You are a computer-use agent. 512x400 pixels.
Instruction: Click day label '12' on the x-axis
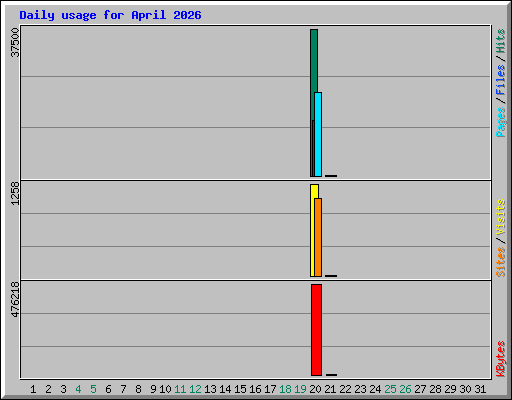[195, 389]
